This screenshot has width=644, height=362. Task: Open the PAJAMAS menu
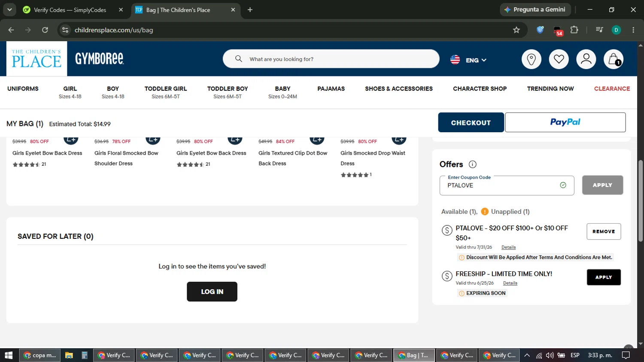point(331,88)
